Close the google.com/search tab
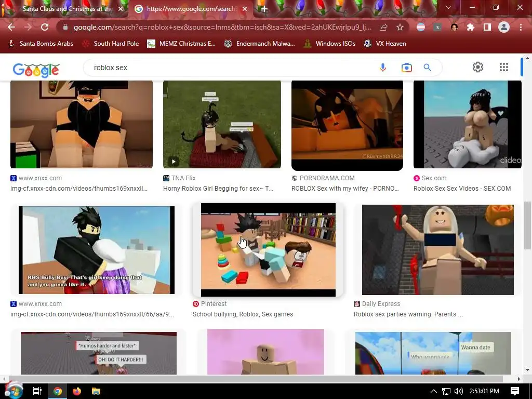532x399 pixels. pyautogui.click(x=245, y=9)
